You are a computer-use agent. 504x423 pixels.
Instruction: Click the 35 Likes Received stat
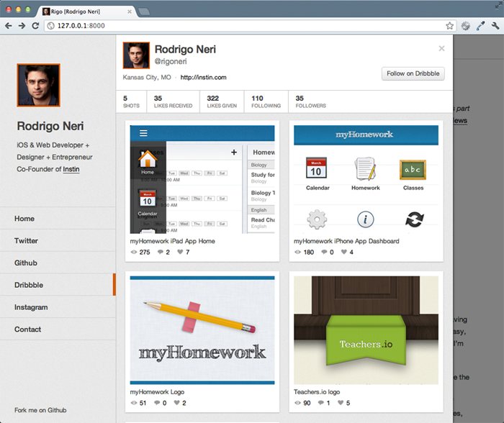(173, 101)
